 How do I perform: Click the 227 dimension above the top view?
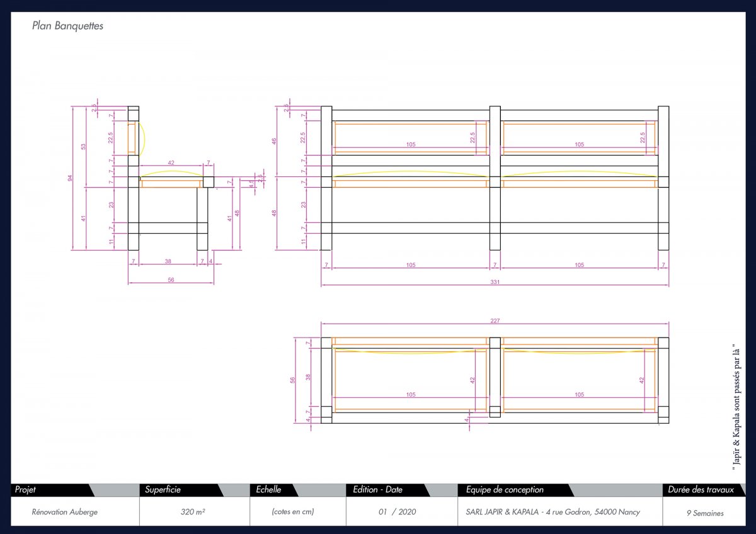coord(495,321)
